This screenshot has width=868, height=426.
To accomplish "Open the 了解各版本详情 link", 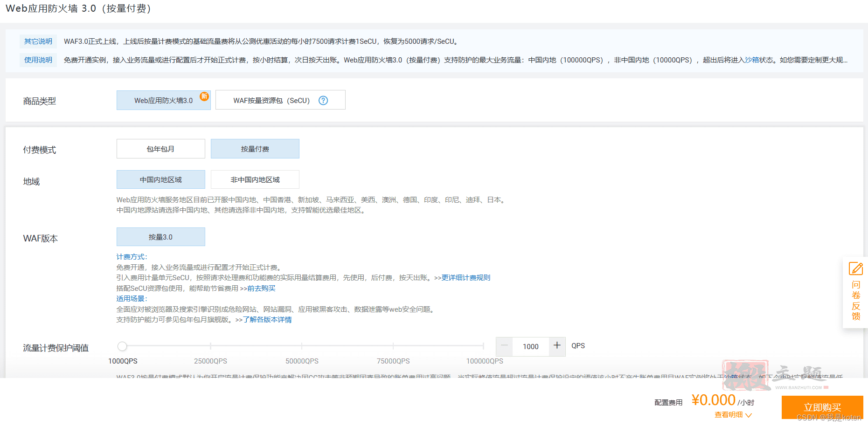I will (x=267, y=320).
